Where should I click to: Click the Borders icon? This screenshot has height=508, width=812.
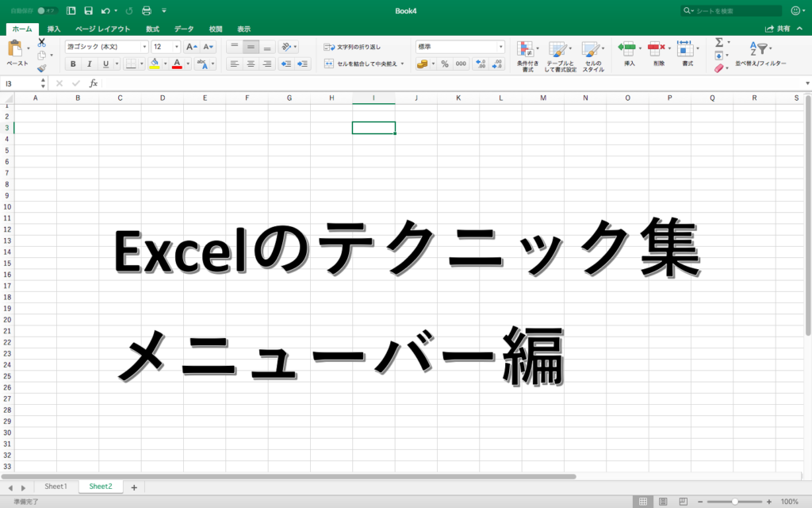(x=131, y=63)
